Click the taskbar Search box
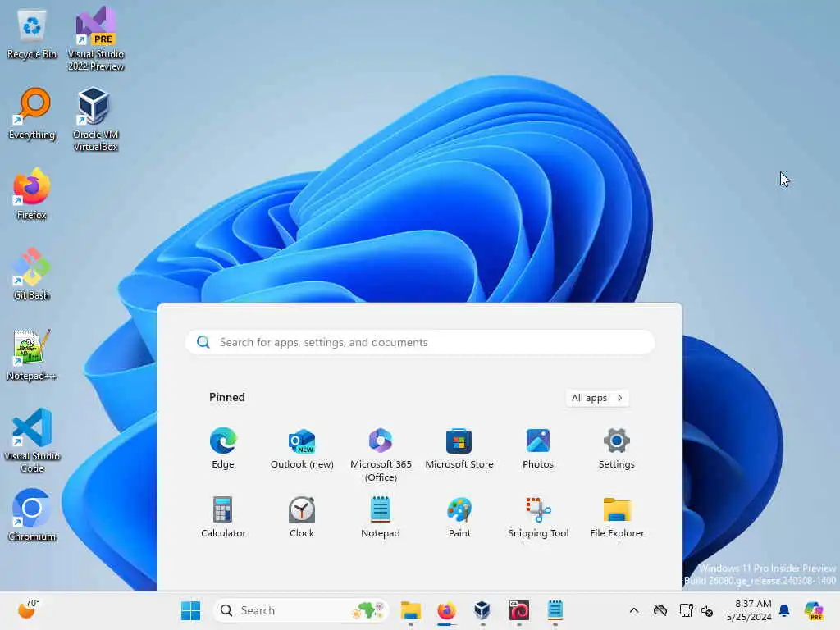Viewport: 840px width, 630px height. [x=300, y=610]
